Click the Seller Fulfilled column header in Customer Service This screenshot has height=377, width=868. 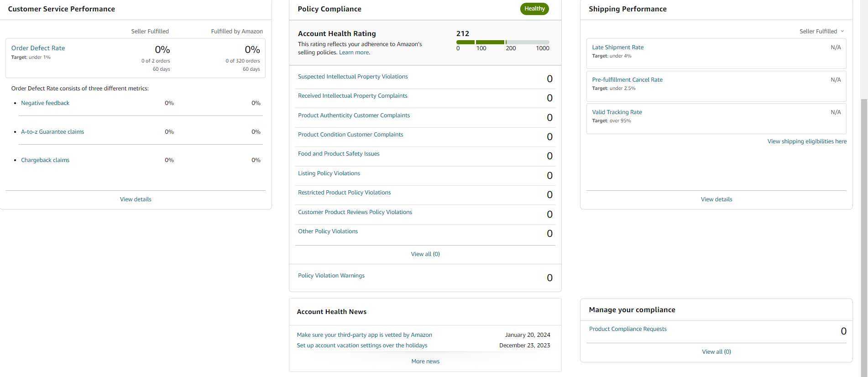[x=150, y=31]
